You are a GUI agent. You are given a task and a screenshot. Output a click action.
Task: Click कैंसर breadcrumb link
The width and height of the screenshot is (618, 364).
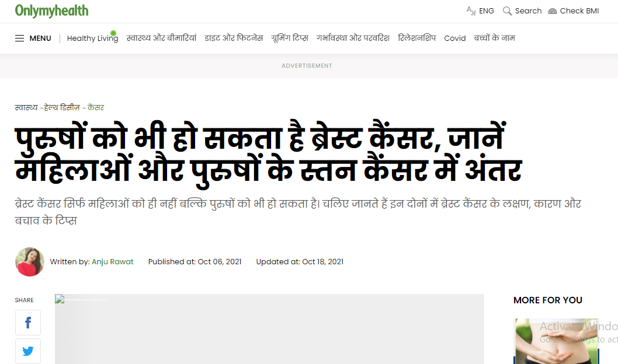click(x=96, y=108)
